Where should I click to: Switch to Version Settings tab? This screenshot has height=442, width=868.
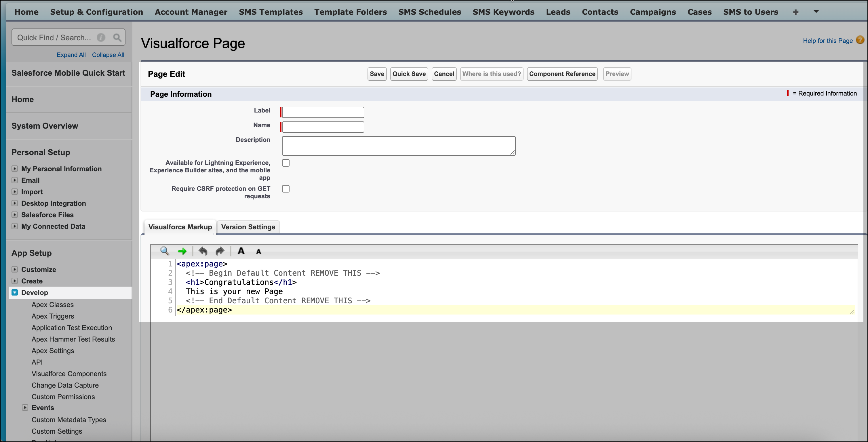(x=248, y=227)
